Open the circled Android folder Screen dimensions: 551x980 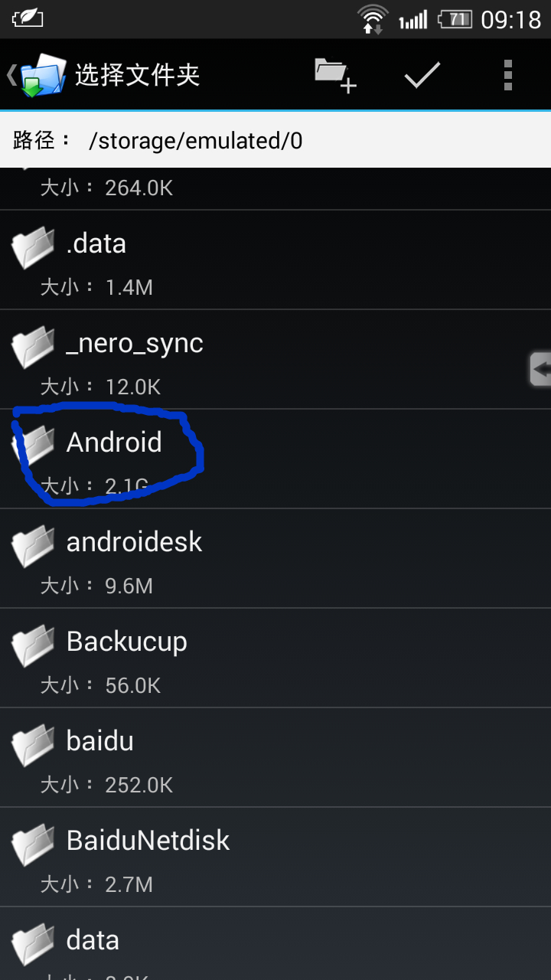(x=275, y=459)
